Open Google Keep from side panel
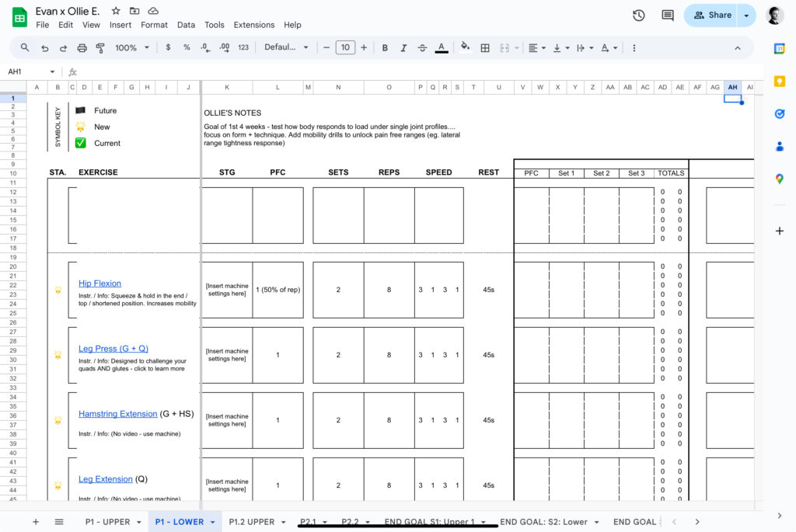796x532 pixels. coord(780,81)
